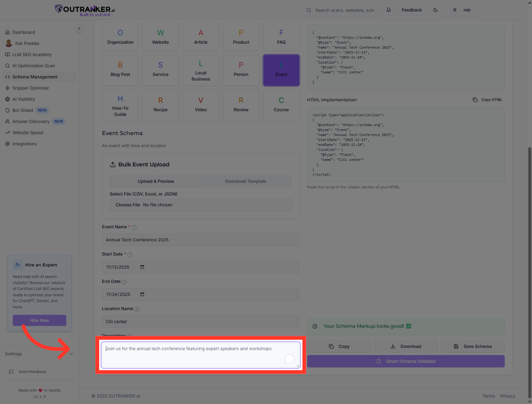Select the Video schema card

point(201,105)
